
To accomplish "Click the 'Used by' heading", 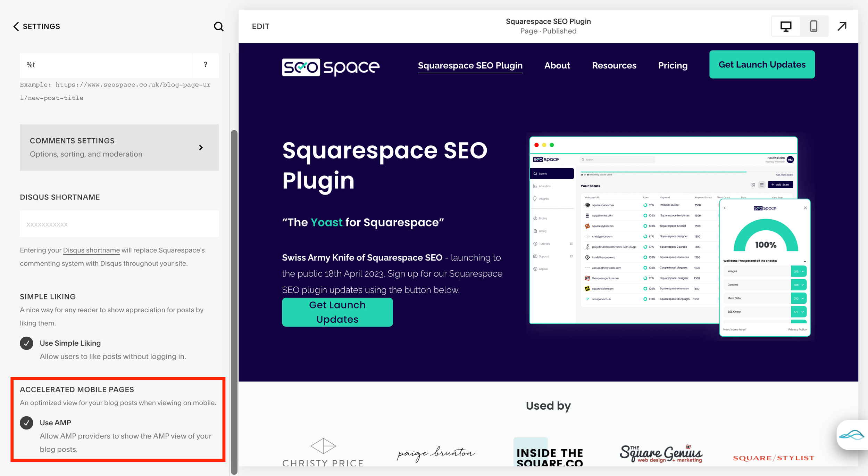I will point(548,405).
